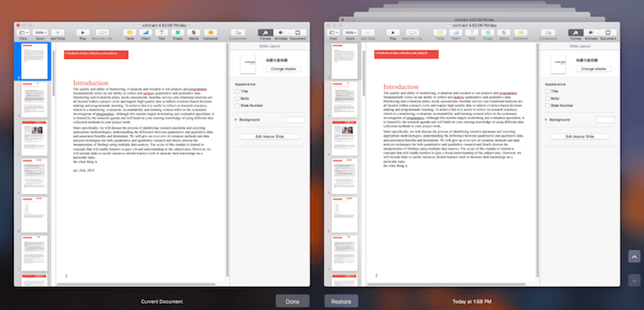
Task: Go to previous version with up arrow
Action: [634, 257]
